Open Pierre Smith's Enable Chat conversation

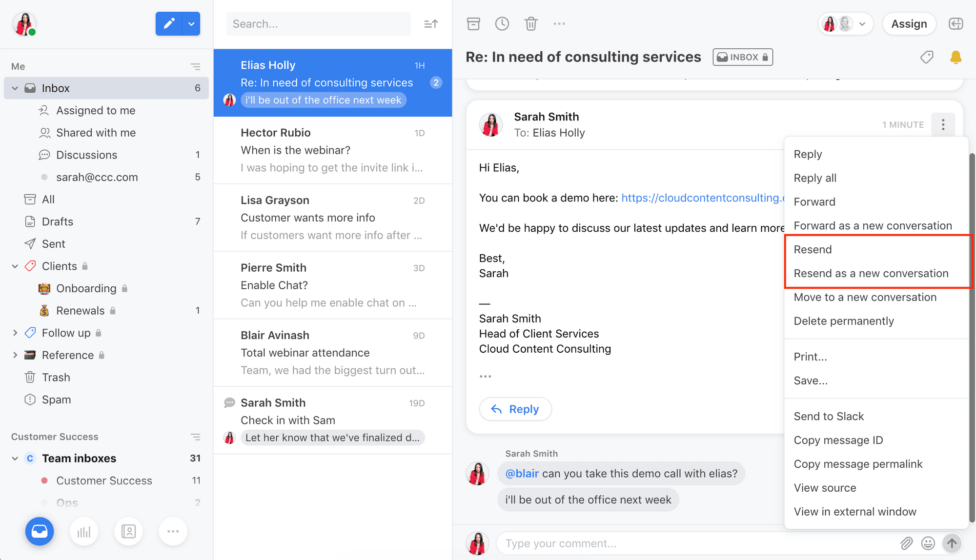click(333, 285)
